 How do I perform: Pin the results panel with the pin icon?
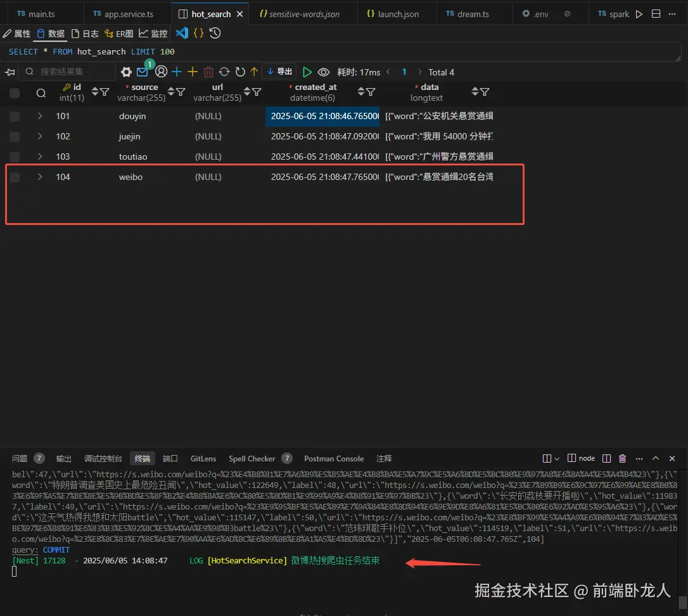tap(10, 72)
